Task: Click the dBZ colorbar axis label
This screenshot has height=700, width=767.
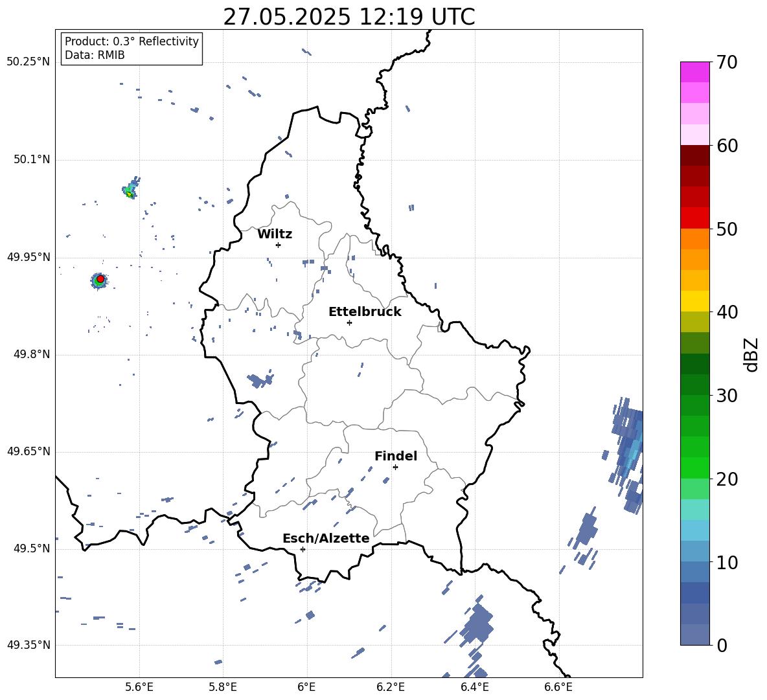Action: click(x=752, y=354)
